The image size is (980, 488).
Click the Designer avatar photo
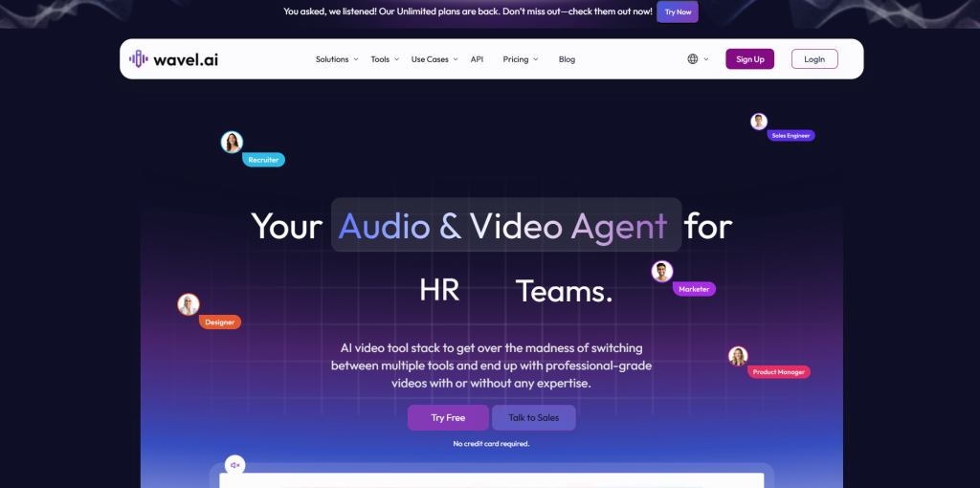(189, 304)
